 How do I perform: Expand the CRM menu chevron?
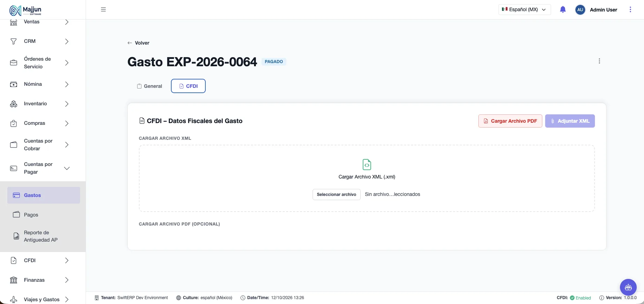pyautogui.click(x=67, y=41)
